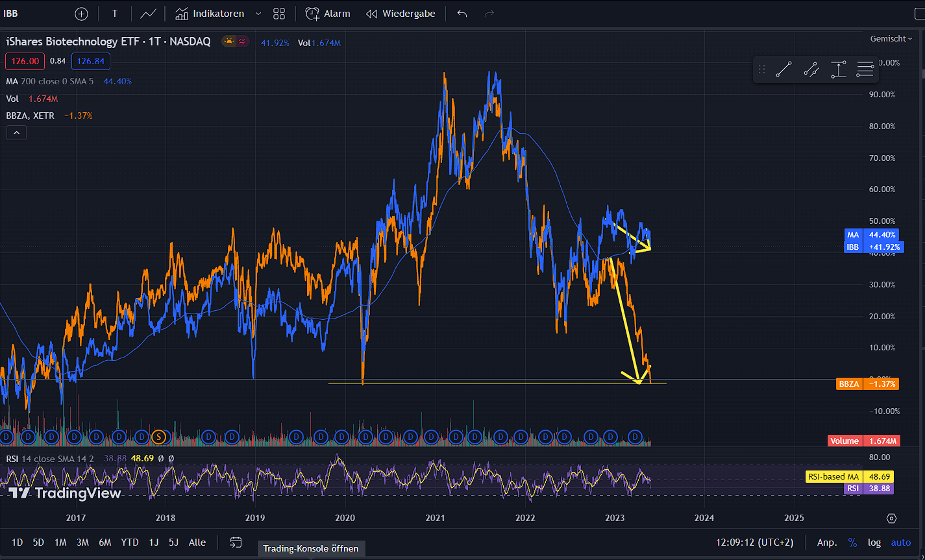Viewport: 925px width, 560px height.
Task: Open the Gemischt currency dropdown
Action: tap(892, 39)
